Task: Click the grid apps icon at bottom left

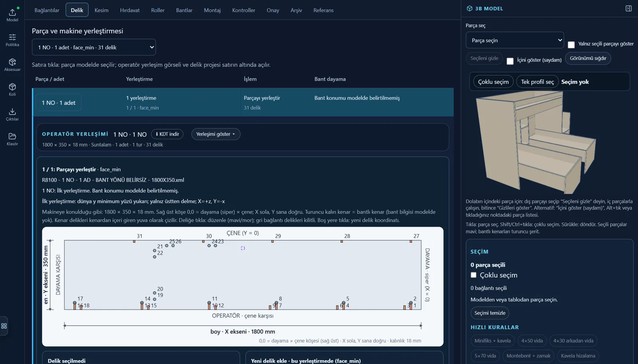Action: (x=4, y=326)
